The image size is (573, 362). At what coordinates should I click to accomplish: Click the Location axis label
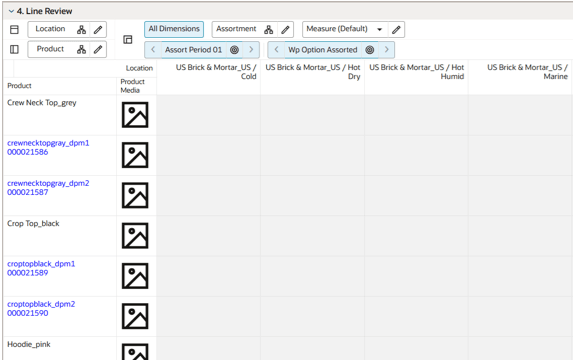(139, 68)
